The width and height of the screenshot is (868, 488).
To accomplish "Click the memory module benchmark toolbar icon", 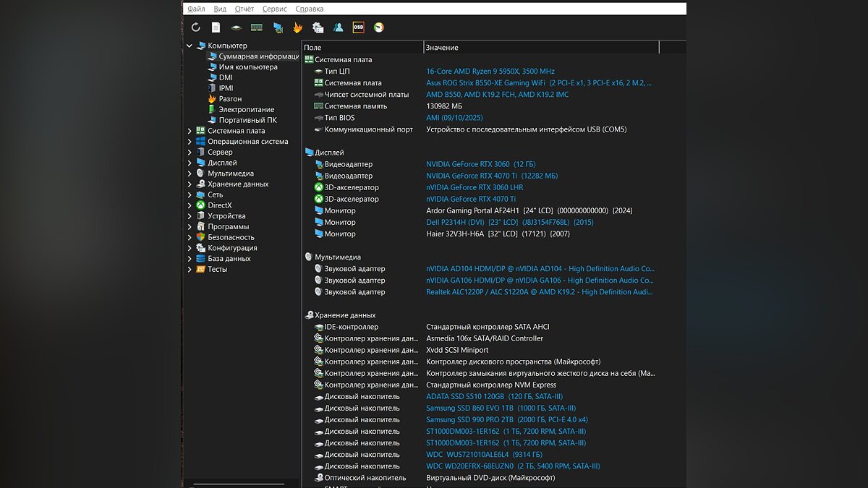I will pos(256,27).
